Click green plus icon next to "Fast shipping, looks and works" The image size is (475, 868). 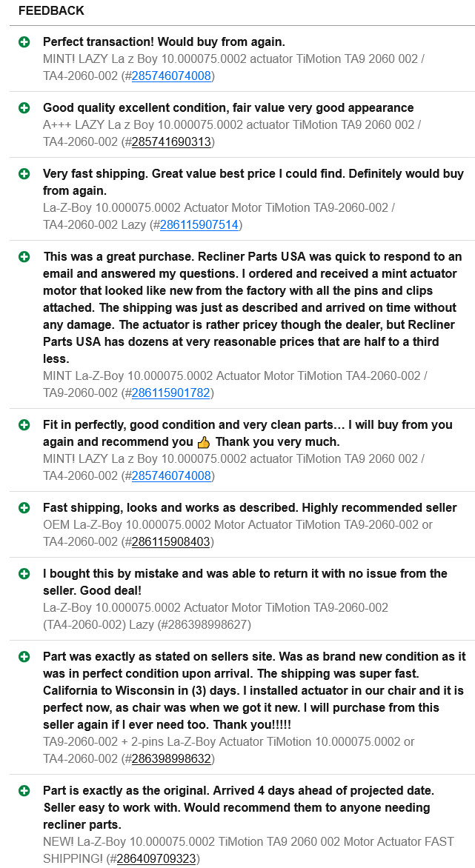[x=24, y=507]
